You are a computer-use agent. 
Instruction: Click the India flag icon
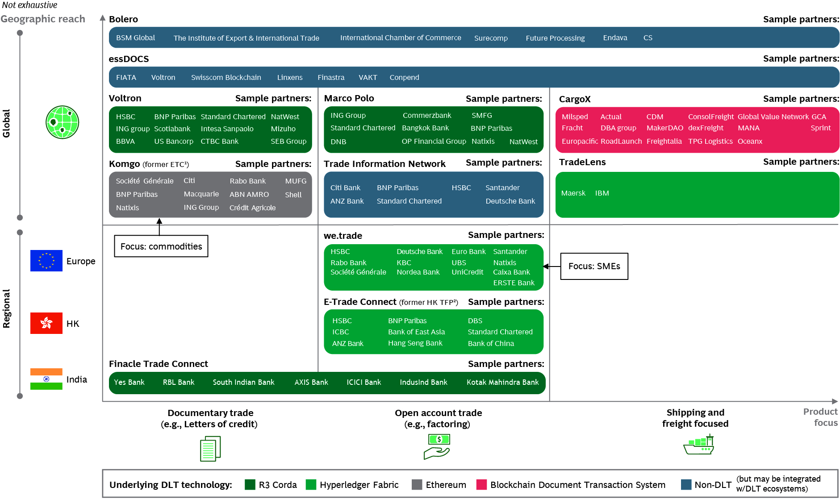point(46,379)
